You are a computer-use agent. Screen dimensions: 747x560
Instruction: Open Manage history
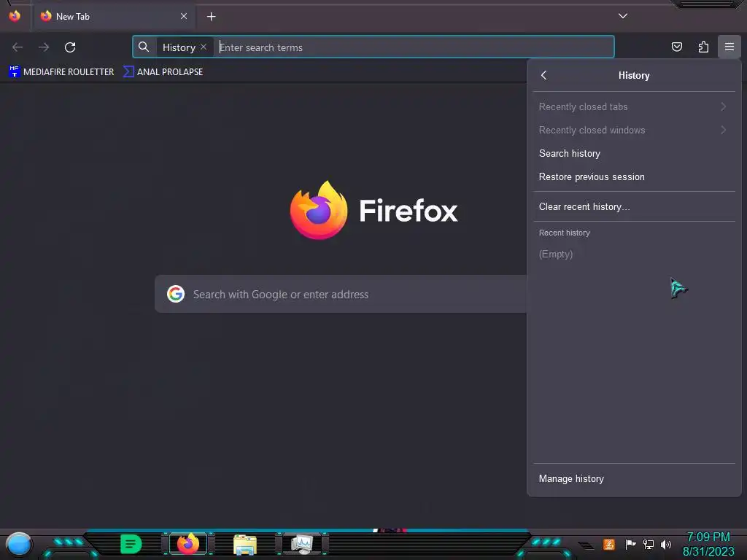point(634,478)
